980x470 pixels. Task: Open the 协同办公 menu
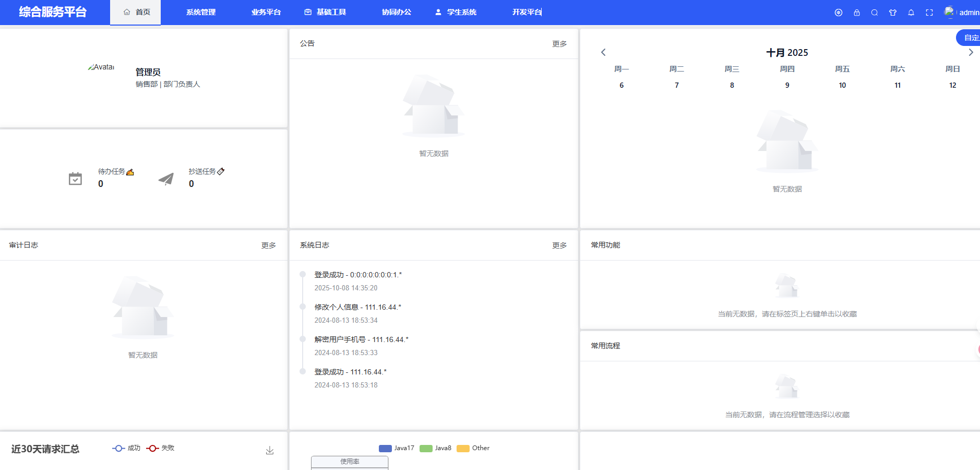click(397, 13)
